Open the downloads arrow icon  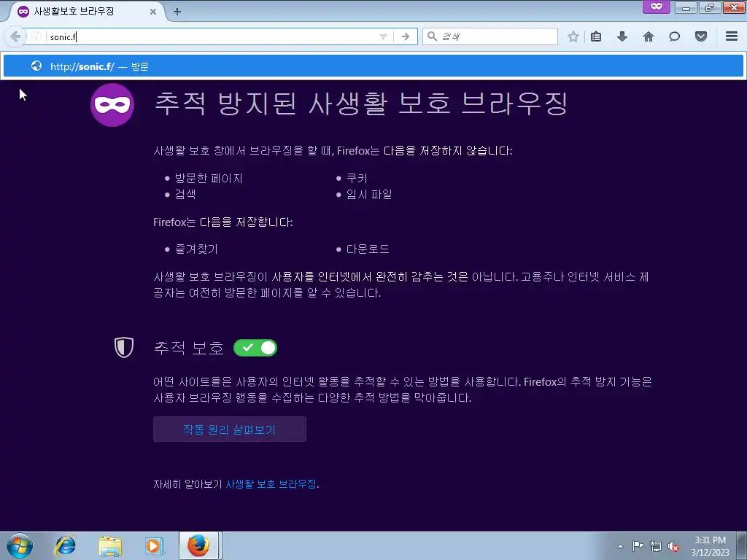[622, 36]
